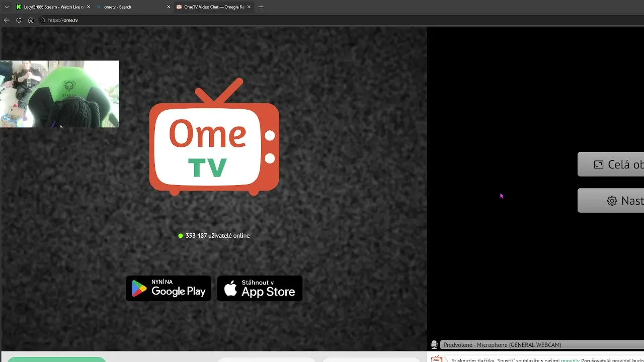644x362 pixels.
Task: Click the small OmeTV icon in chat
Action: 436,359
